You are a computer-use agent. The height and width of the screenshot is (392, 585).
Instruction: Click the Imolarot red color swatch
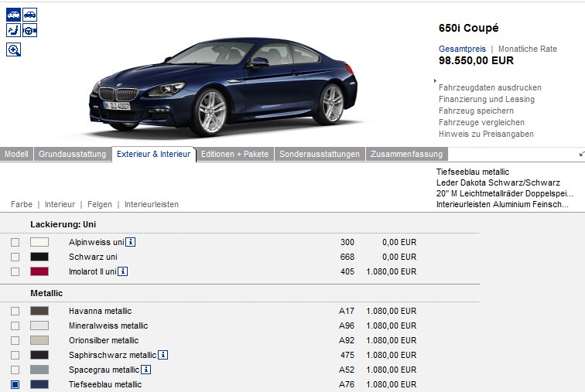[39, 271]
